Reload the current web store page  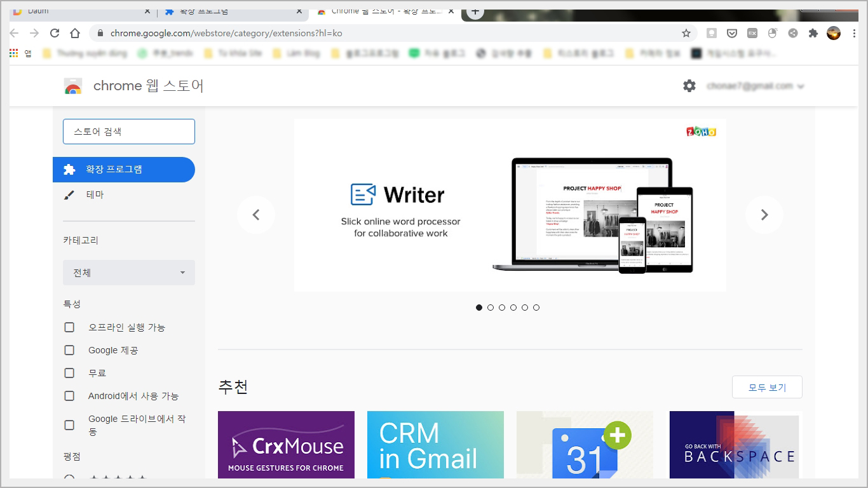point(55,33)
